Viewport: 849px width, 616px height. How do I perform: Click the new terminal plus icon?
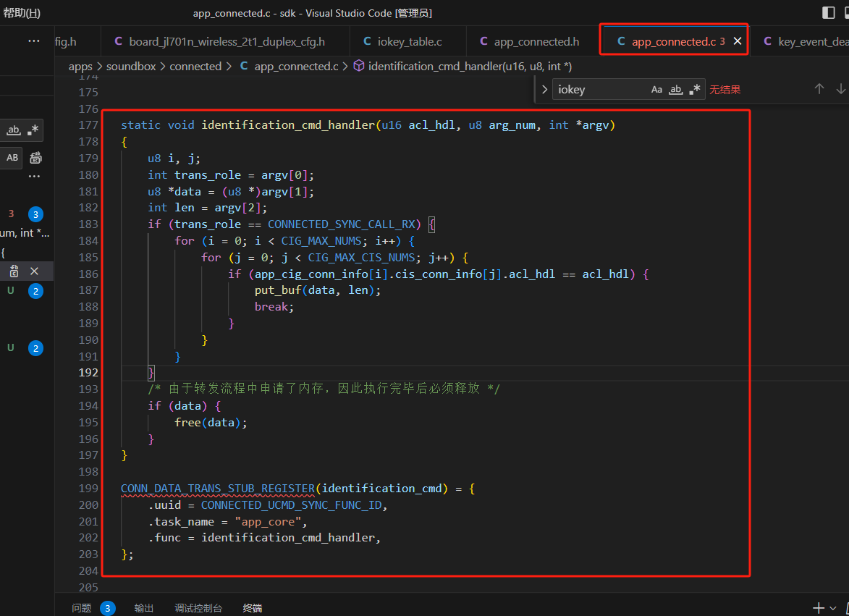(818, 608)
